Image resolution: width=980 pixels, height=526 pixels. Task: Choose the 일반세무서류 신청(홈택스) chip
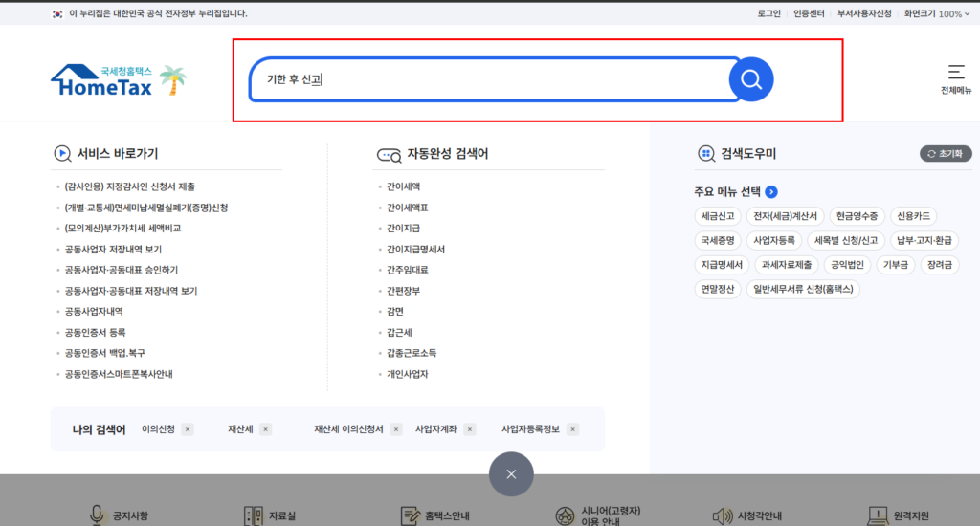(803, 289)
